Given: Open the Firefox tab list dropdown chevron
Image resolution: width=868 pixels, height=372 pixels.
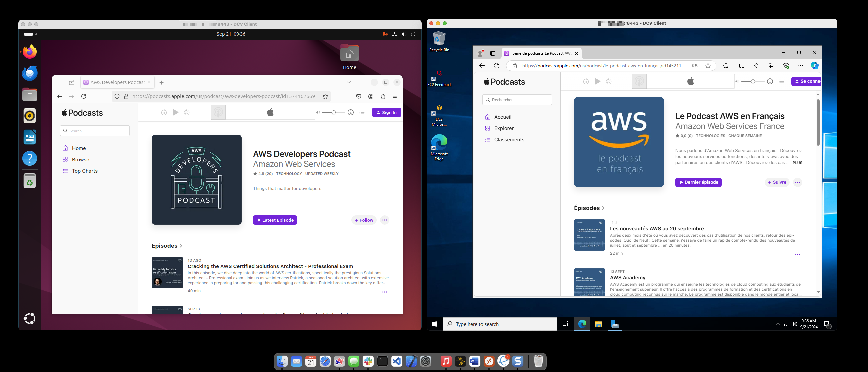Looking at the screenshot, I should (x=348, y=82).
